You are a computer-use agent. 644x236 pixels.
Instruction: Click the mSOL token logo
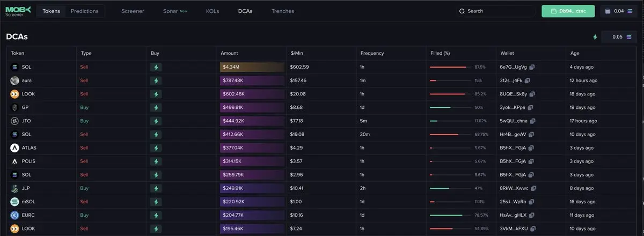(14, 202)
